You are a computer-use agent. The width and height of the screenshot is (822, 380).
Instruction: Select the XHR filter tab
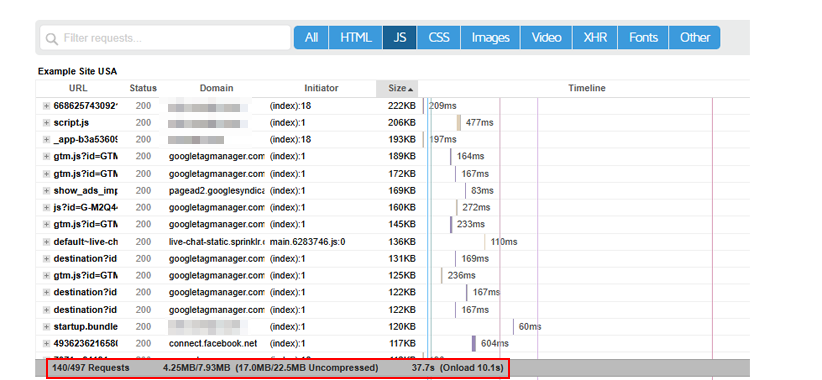(595, 38)
